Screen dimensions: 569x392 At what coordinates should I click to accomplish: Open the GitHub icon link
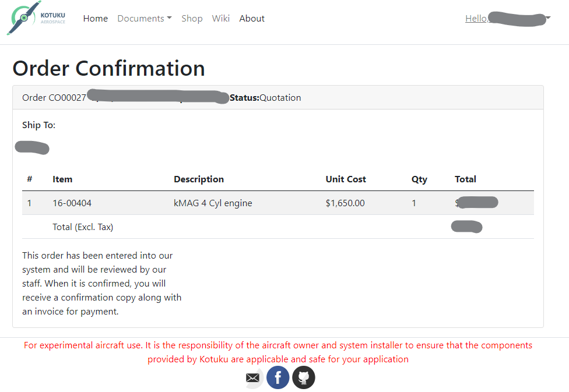click(303, 378)
